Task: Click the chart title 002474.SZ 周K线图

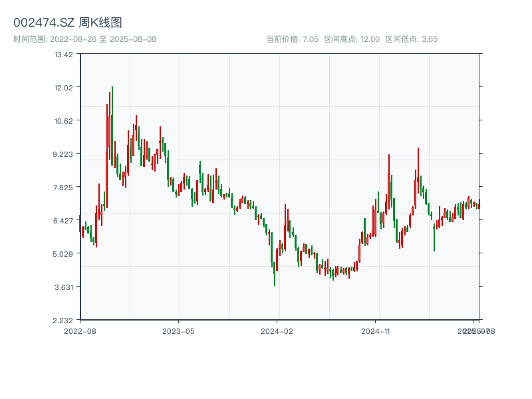Action: pyautogui.click(x=68, y=23)
